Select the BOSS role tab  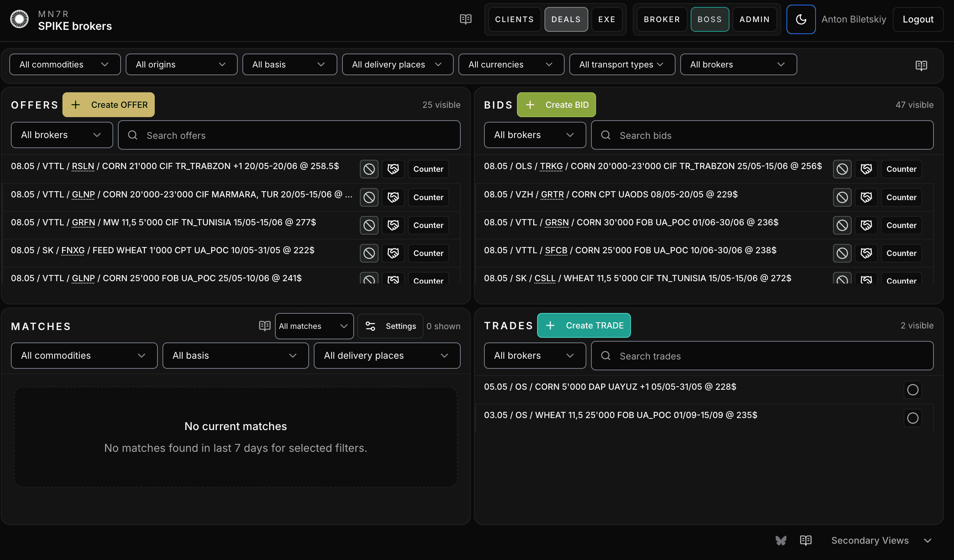[710, 19]
